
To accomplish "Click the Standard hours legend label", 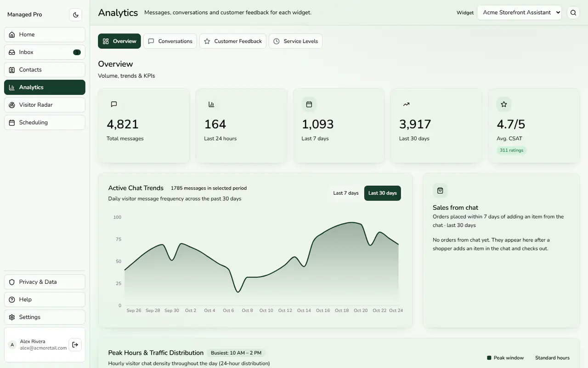I will click(x=552, y=358).
